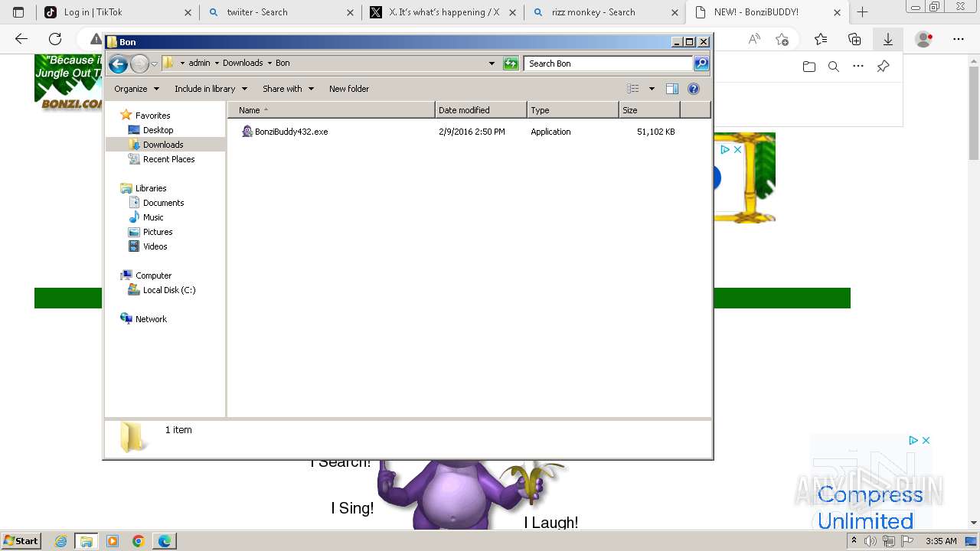
Task: Select BonziBuddy432.exe file
Action: pos(285,132)
